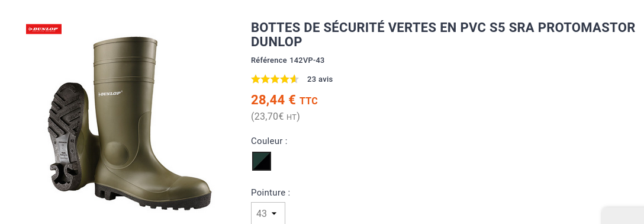Click the second yellow rating star
This screenshot has width=644, height=224.
[265, 79]
